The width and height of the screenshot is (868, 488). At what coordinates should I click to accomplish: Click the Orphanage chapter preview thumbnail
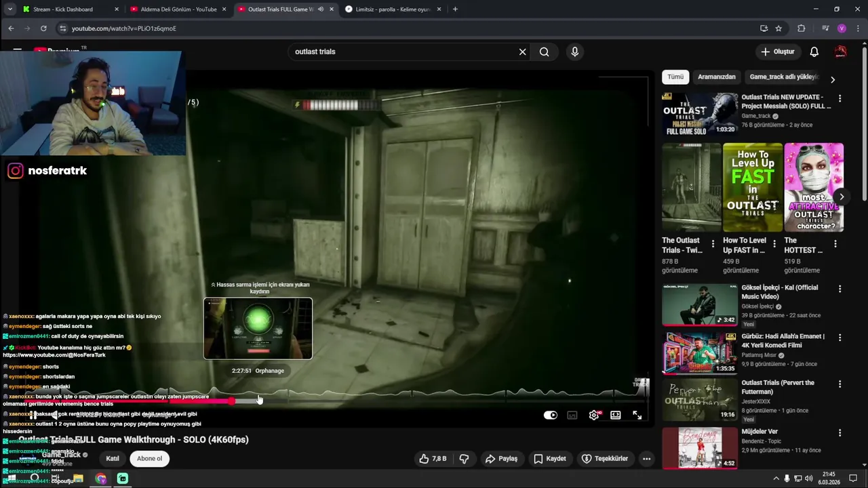click(258, 329)
